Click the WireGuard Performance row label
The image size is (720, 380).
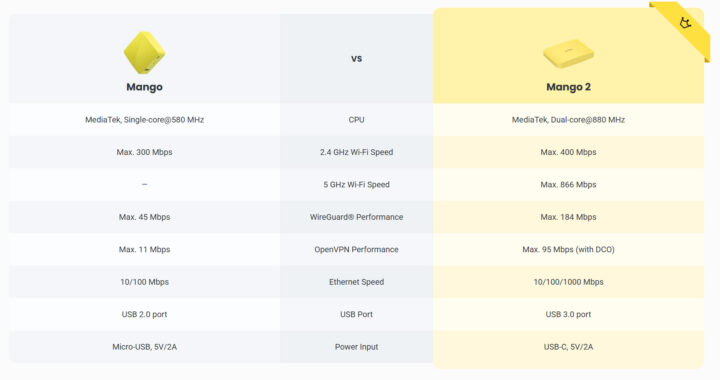coord(356,217)
